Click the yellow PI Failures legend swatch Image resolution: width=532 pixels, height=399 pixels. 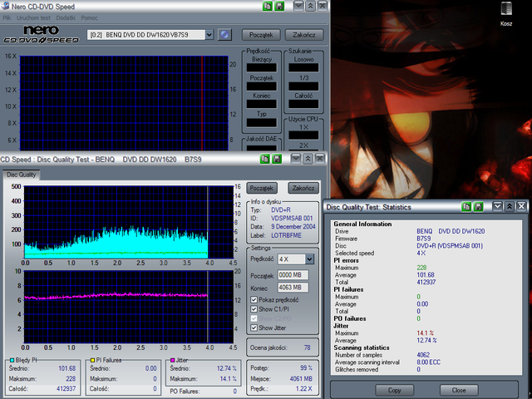[x=92, y=360]
